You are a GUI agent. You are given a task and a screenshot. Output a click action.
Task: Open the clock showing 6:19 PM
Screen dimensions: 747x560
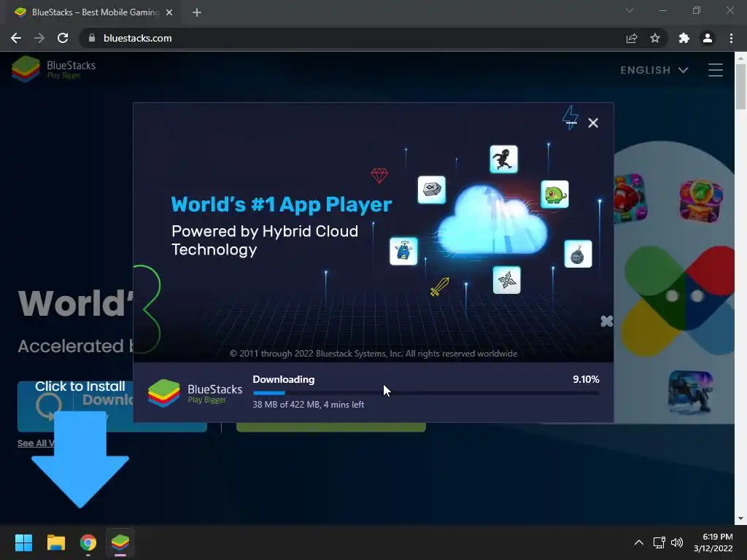click(x=713, y=542)
